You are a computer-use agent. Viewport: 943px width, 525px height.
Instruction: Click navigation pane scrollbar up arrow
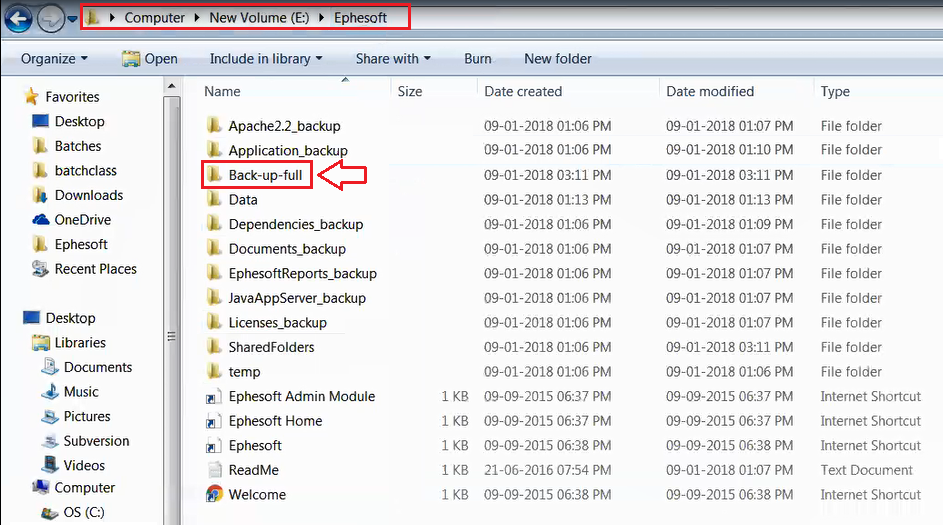(171, 86)
